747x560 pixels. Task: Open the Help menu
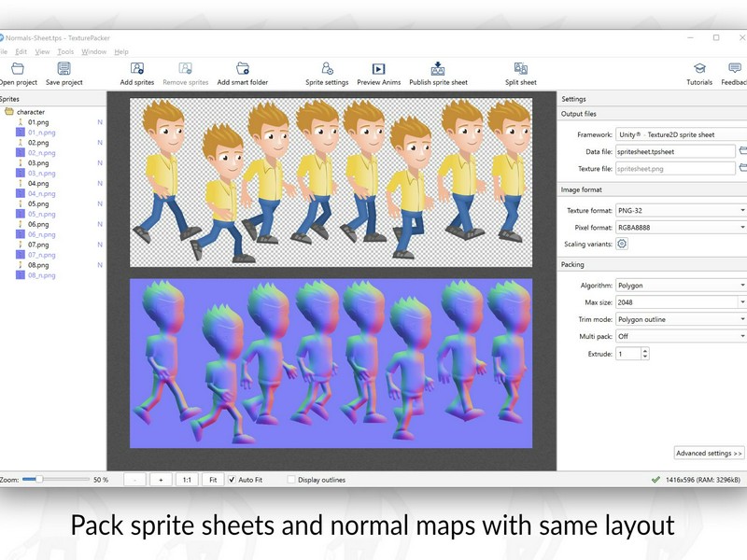coord(121,51)
